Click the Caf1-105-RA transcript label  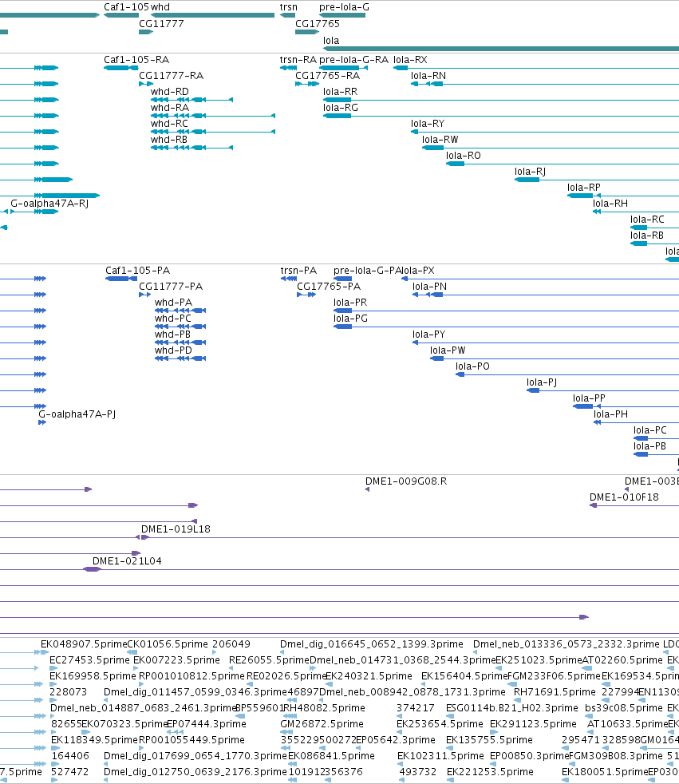pos(136,60)
